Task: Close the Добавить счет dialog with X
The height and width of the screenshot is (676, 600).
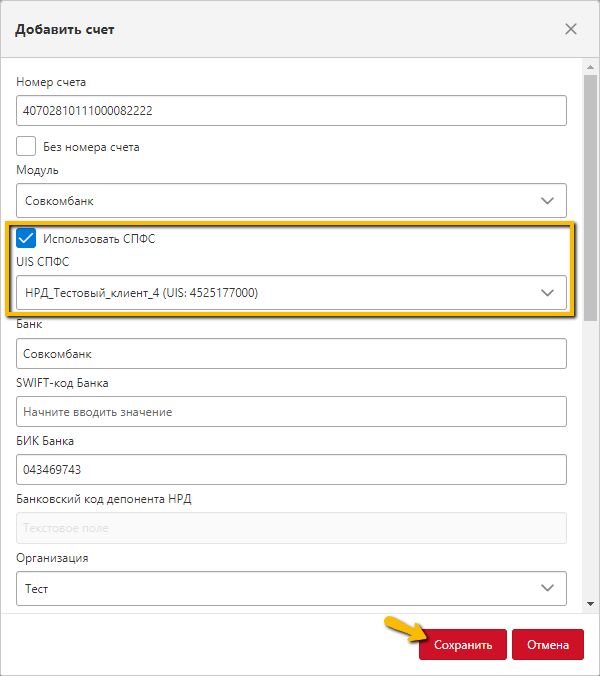Action: [571, 29]
